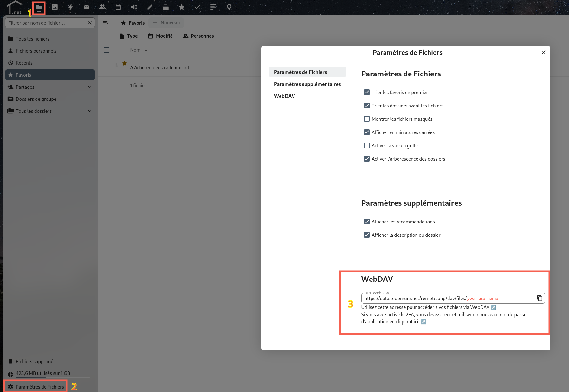Expand the Tous les dossiers chevron

90,111
